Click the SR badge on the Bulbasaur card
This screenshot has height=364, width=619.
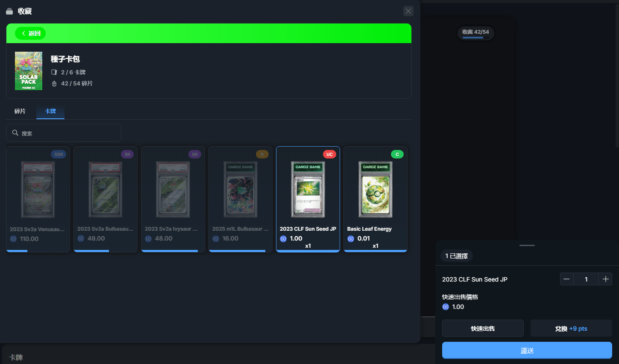127,154
